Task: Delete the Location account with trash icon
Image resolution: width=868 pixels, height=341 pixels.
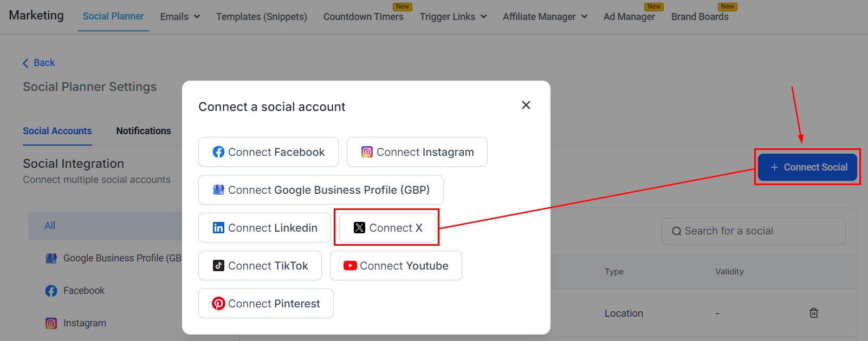Action: coord(813,313)
